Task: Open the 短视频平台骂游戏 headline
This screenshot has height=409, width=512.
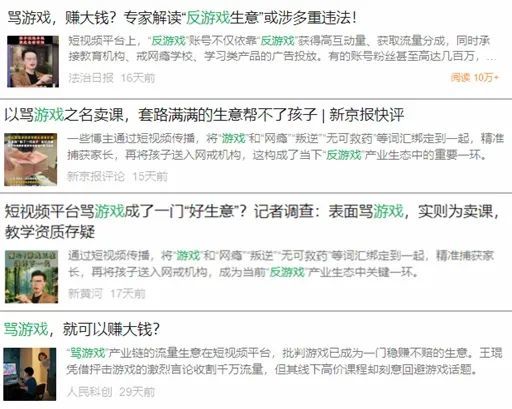Action: tap(252, 221)
